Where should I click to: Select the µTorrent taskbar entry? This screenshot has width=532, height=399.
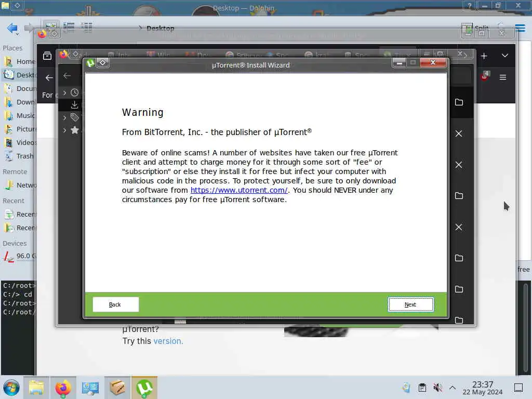pos(144,388)
